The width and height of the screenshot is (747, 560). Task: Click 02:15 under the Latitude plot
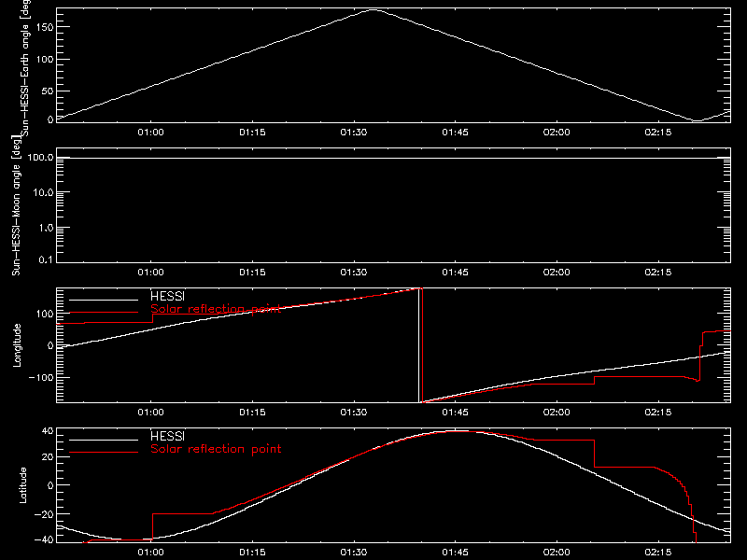coord(658,553)
